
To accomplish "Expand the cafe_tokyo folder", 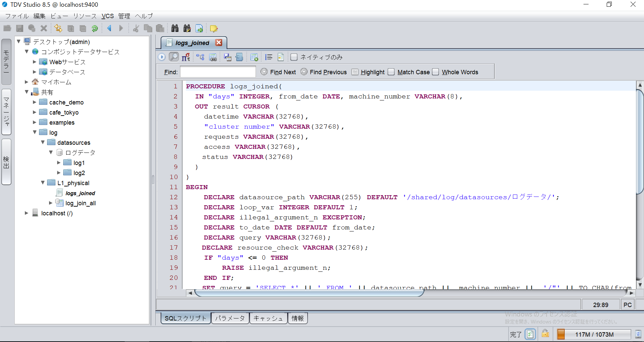I will tap(34, 112).
